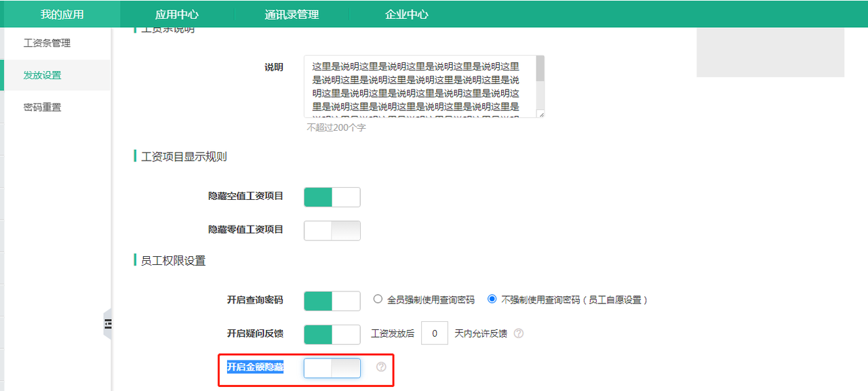This screenshot has width=868, height=391.
Task: Click help icon next to 天内允许反馈
Action: coord(519,333)
